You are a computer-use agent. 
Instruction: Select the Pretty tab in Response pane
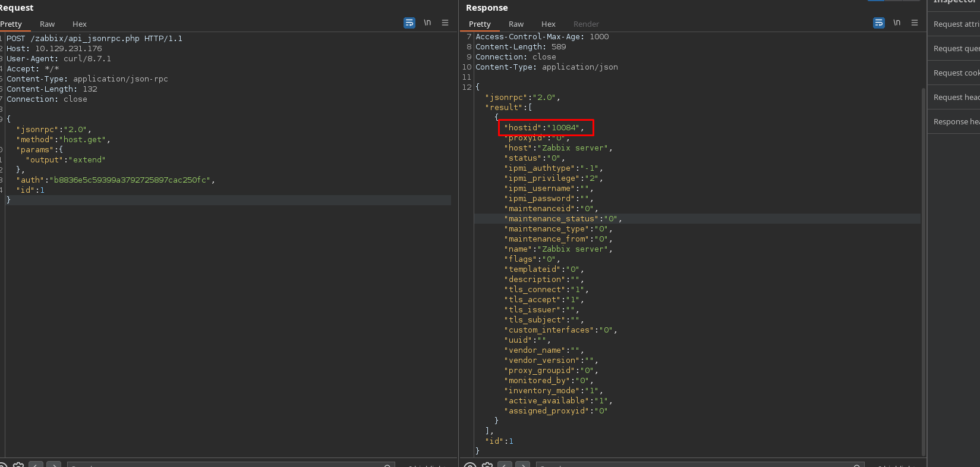click(480, 24)
